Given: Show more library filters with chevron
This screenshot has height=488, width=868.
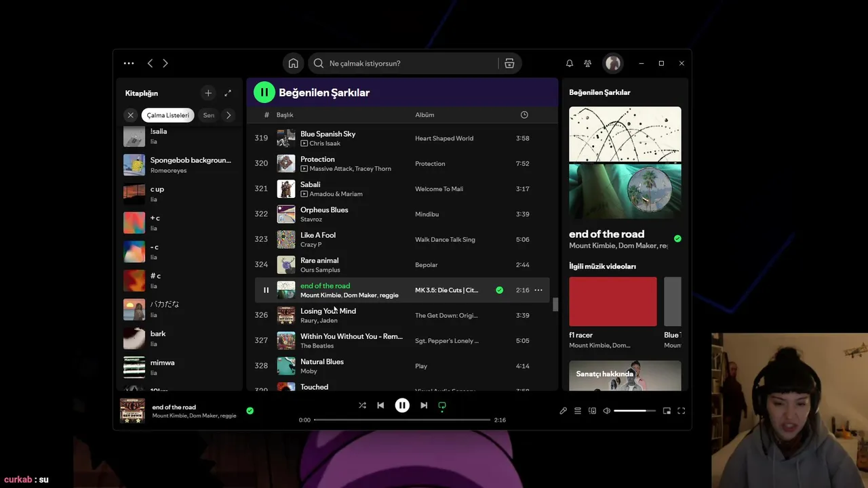Looking at the screenshot, I should (x=229, y=115).
